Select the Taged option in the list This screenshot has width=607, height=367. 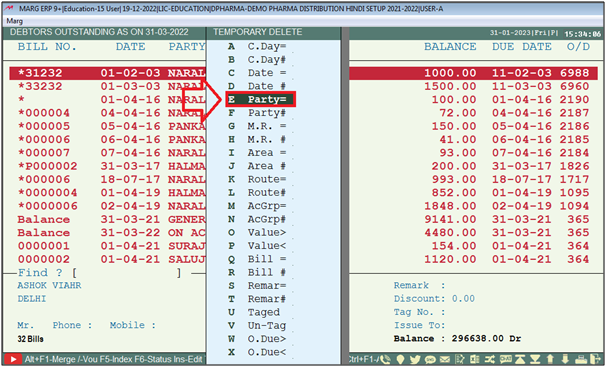click(x=255, y=312)
